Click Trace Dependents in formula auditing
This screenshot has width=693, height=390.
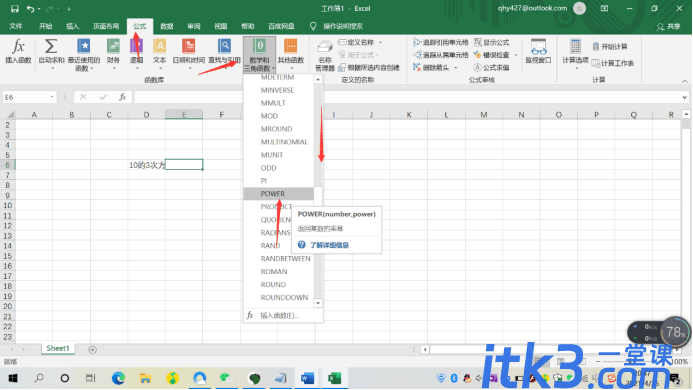point(441,55)
